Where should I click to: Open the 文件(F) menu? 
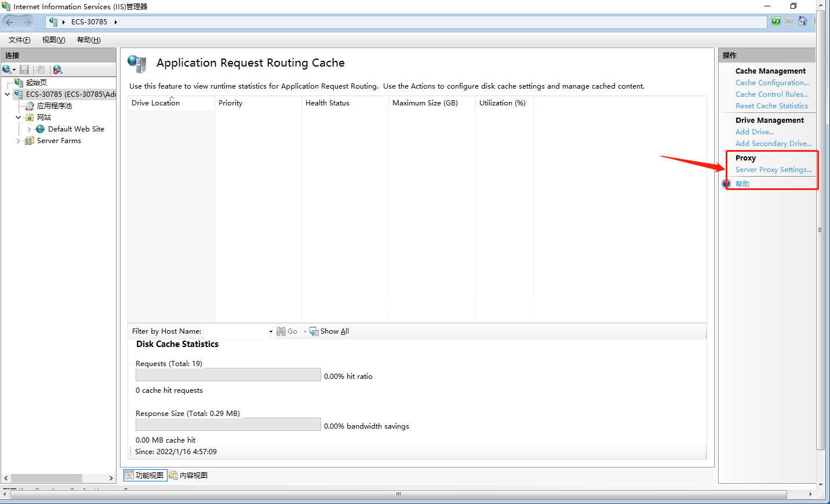click(19, 39)
